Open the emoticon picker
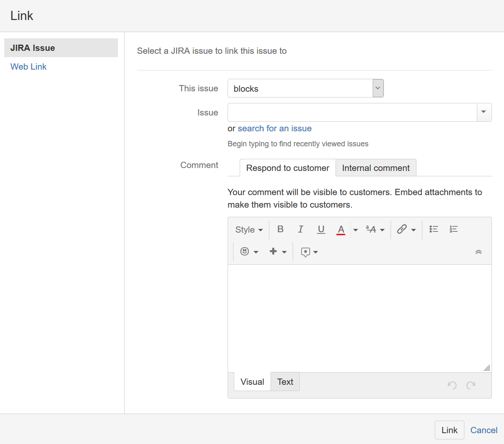 pyautogui.click(x=245, y=251)
